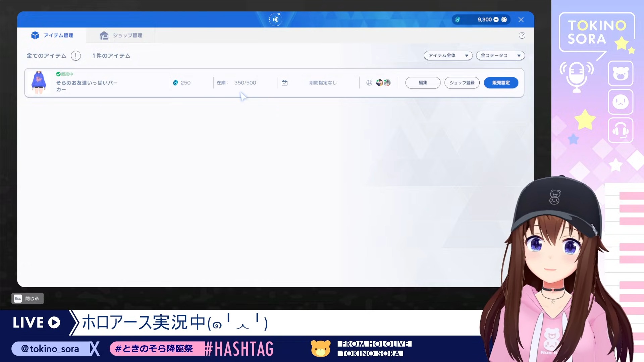Image resolution: width=644 pixels, height=362 pixels.
Task: Click the blue 販売設定 button
Action: coord(501,83)
